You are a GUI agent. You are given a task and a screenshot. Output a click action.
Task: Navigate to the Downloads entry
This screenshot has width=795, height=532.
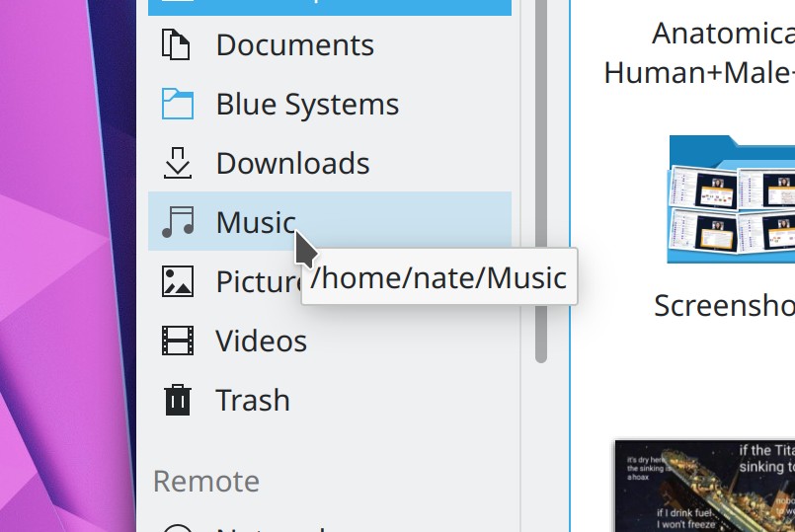(x=292, y=164)
